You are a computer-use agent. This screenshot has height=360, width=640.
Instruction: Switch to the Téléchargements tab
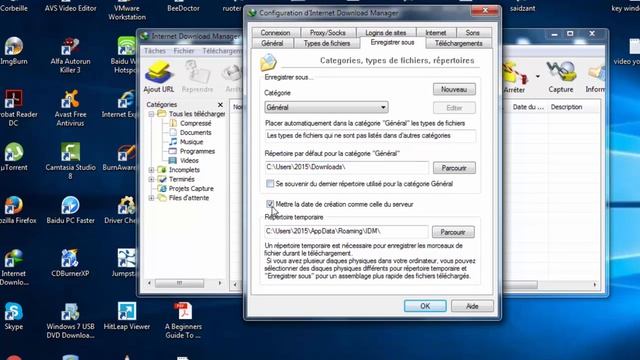point(458,43)
